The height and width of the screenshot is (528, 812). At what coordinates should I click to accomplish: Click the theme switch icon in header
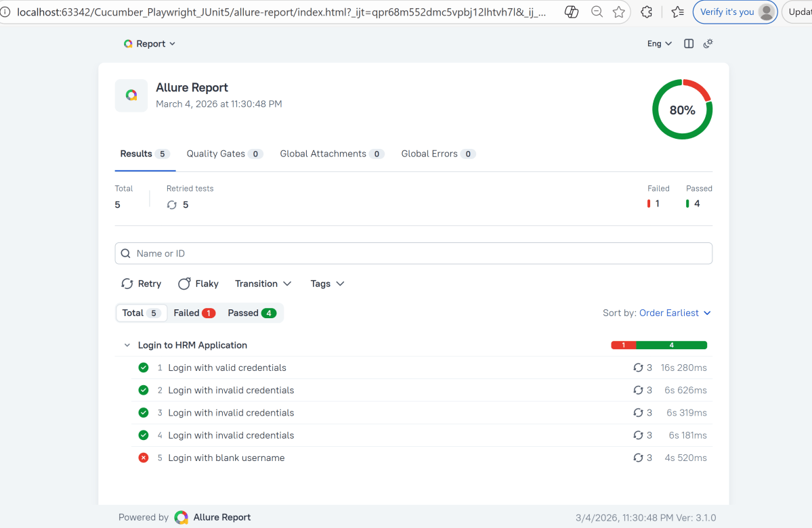pos(708,43)
